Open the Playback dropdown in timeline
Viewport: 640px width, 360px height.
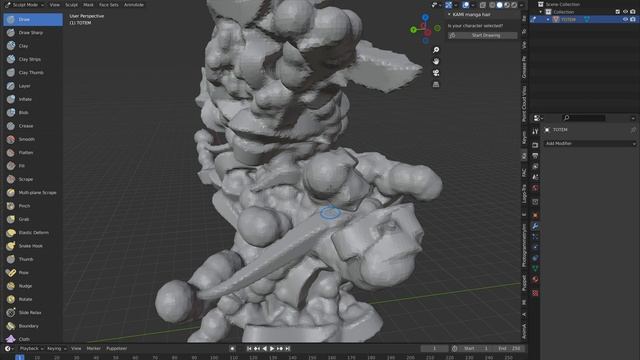(31, 349)
